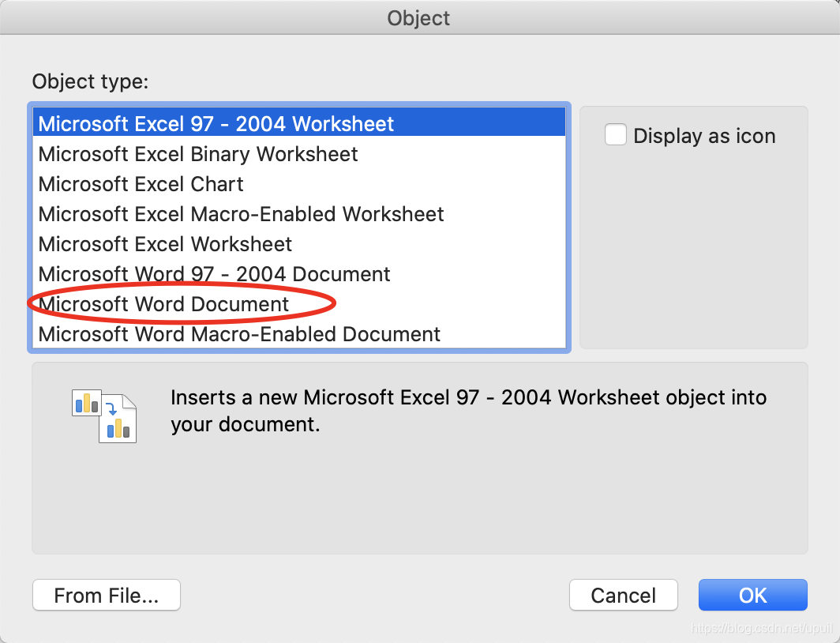This screenshot has width=840, height=643.
Task: Click the chart insert object icon
Action: 104,416
